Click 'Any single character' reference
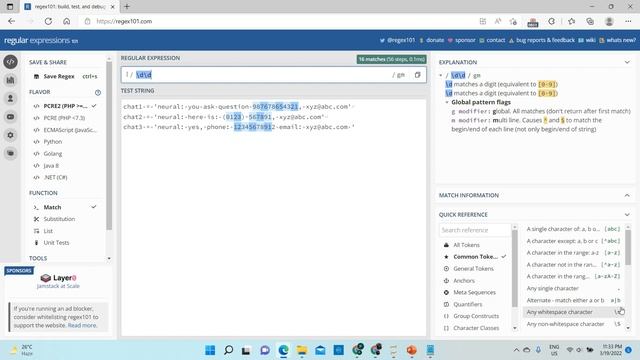The width and height of the screenshot is (640, 360). (x=573, y=288)
